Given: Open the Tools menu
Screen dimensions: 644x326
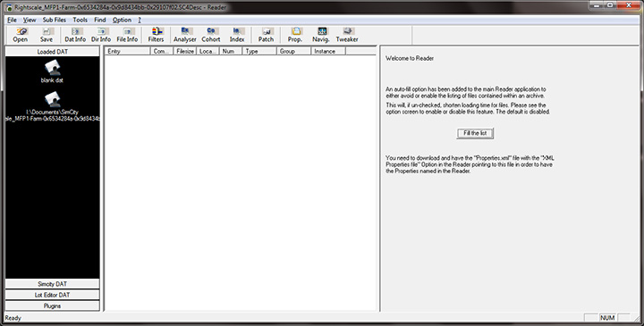Looking at the screenshot, I should coord(80,20).
